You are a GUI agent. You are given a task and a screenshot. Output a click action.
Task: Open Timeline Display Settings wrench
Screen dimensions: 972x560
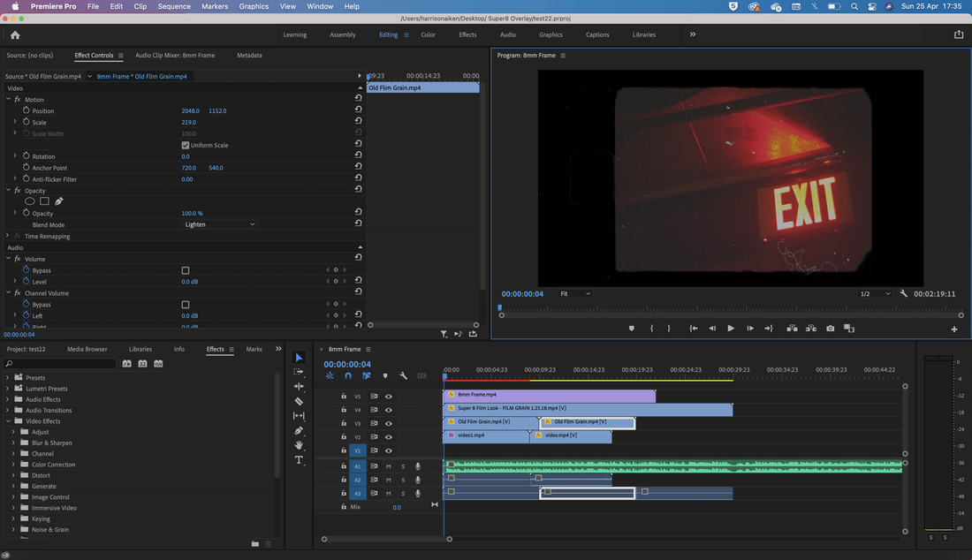coord(404,376)
